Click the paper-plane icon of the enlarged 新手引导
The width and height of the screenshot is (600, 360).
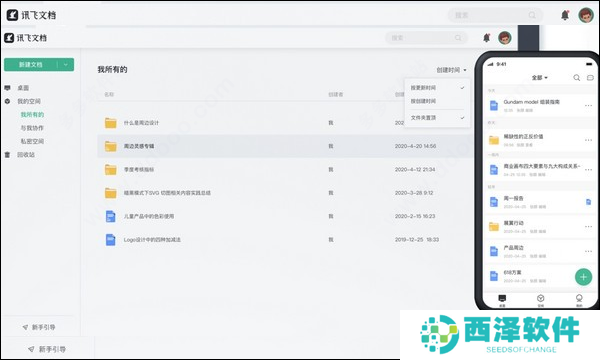pos(31,349)
